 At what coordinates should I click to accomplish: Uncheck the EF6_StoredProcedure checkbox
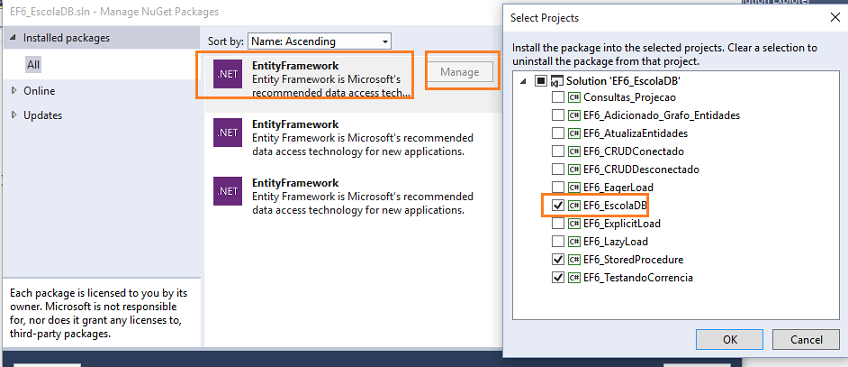[x=558, y=259]
